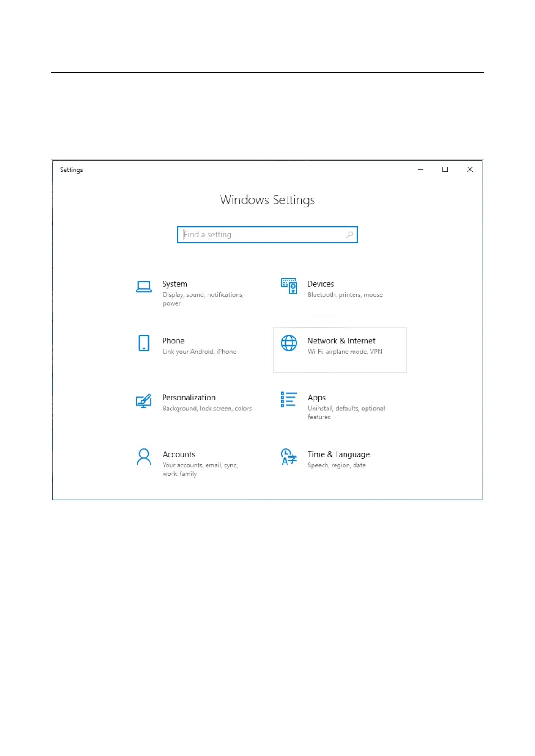
Task: Click the 'Speech, region, date' description
Action: [336, 466]
